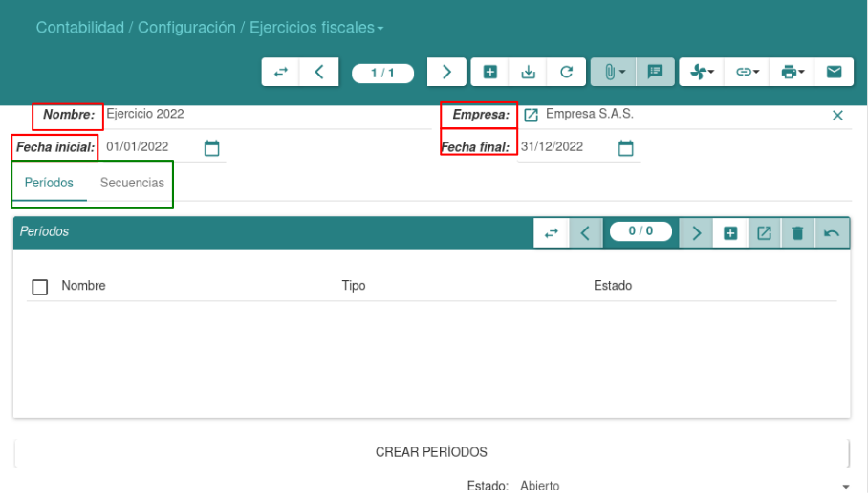Go to next item in Períodos list
868x501 pixels.
696,233
